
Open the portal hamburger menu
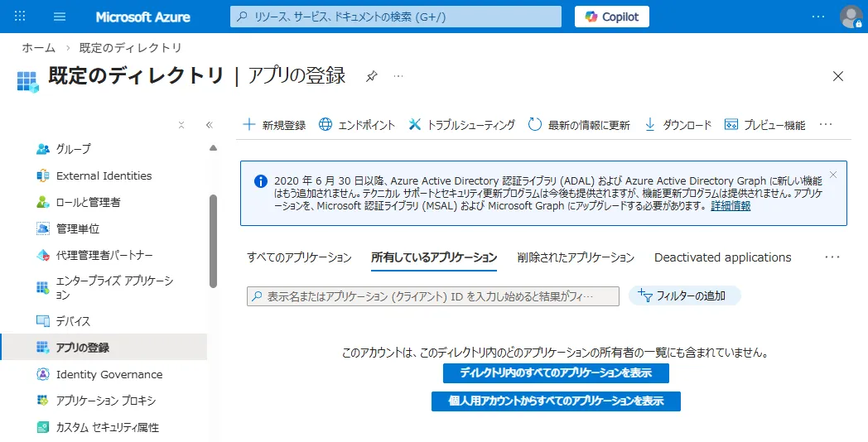60,17
